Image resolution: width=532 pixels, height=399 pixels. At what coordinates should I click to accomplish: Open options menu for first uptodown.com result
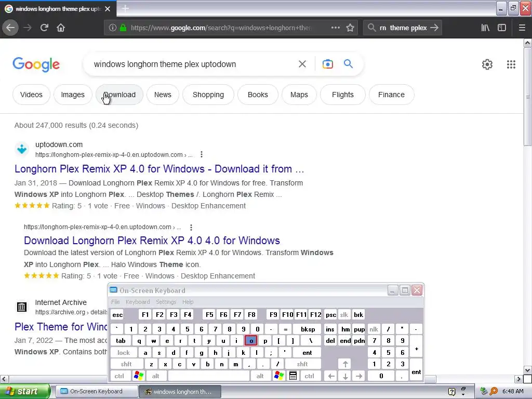[202, 154]
